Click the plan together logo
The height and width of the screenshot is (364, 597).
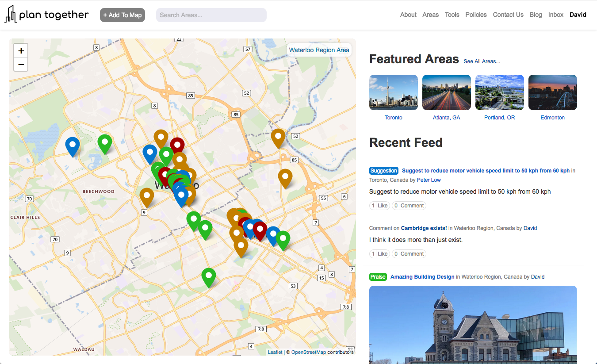pos(46,14)
